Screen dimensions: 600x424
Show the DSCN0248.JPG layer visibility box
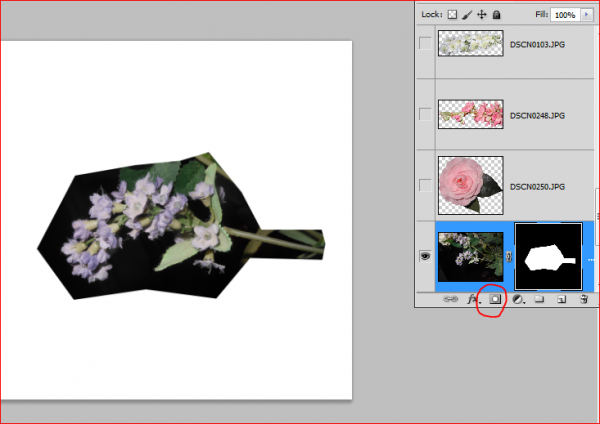pos(425,114)
